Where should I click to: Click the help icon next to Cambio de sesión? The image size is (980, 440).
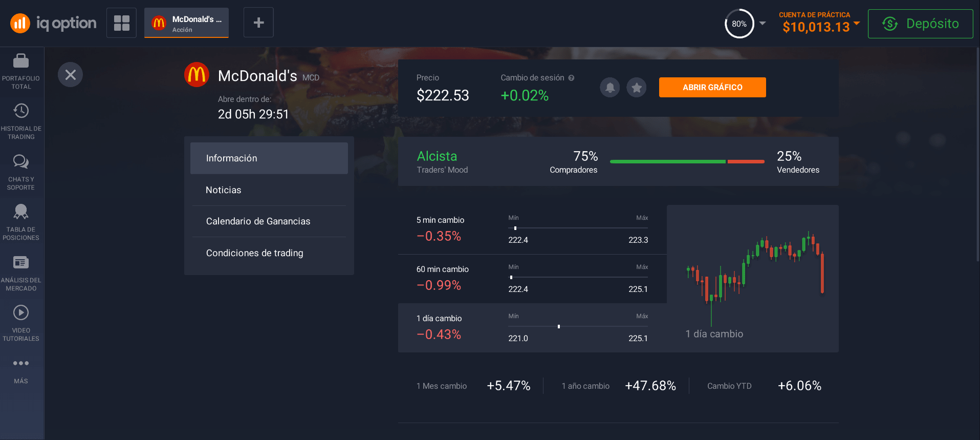tap(571, 77)
